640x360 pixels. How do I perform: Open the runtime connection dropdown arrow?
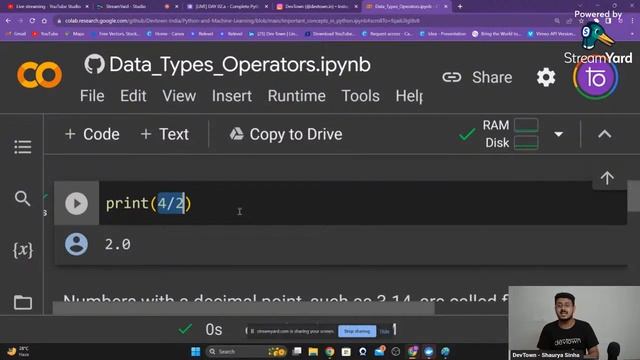[x=559, y=134]
